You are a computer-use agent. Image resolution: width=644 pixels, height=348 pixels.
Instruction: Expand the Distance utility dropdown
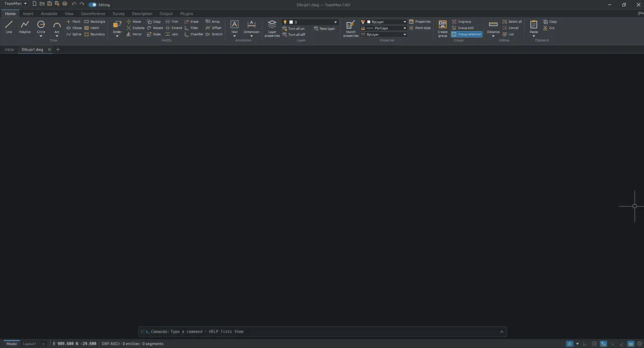494,36
